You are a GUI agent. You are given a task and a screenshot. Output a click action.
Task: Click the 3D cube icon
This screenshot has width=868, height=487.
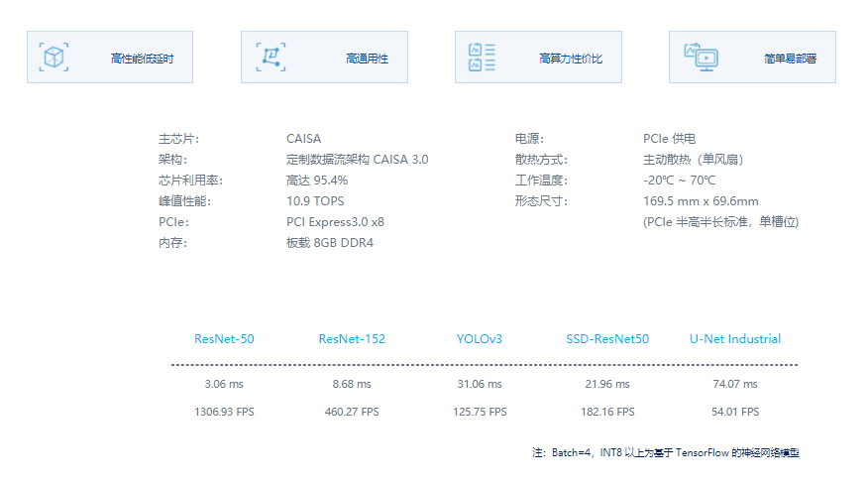pyautogui.click(x=54, y=58)
